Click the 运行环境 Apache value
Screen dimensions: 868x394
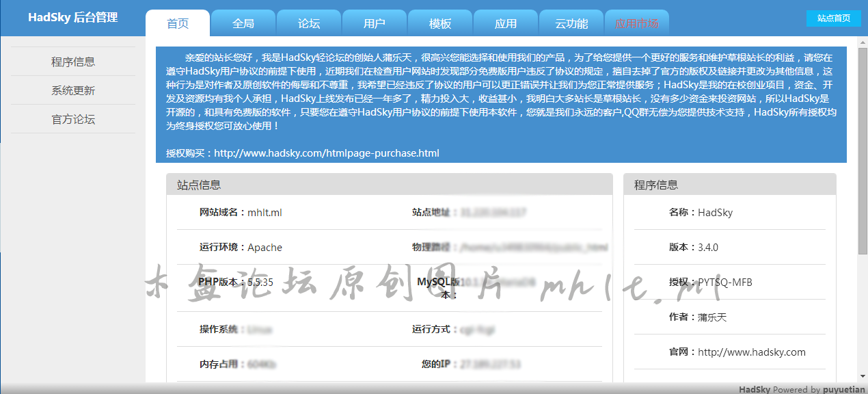(265, 248)
